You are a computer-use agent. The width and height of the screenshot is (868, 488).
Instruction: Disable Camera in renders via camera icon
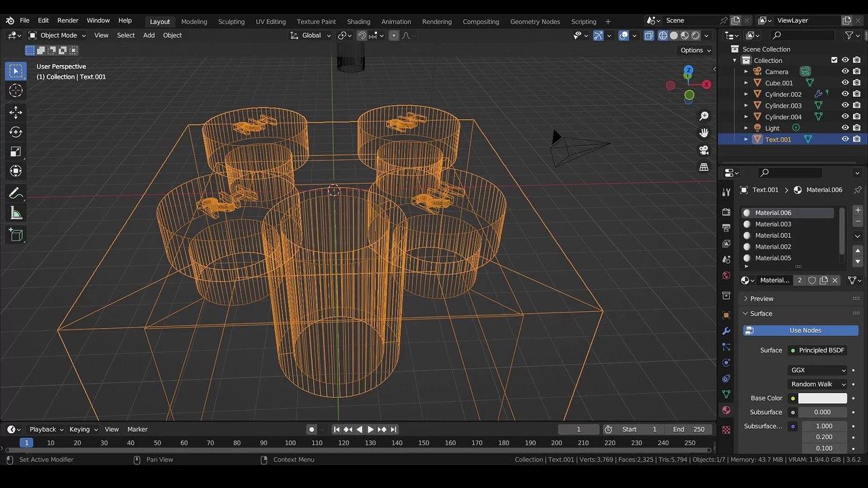click(x=856, y=72)
